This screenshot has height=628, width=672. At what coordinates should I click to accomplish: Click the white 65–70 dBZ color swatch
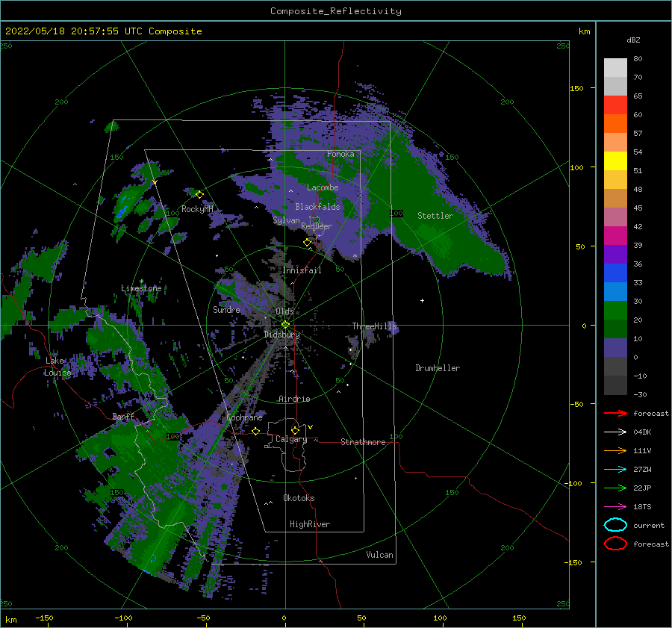[615, 86]
